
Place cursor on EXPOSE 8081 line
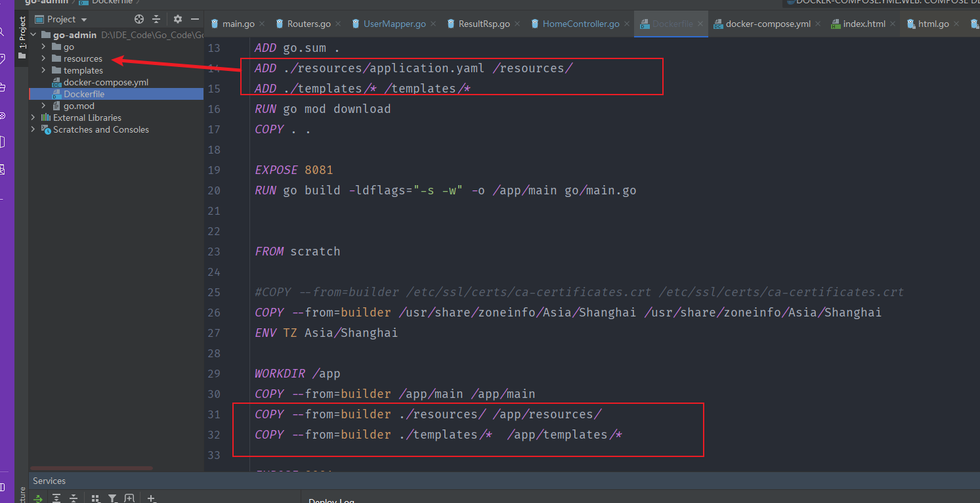tap(294, 170)
